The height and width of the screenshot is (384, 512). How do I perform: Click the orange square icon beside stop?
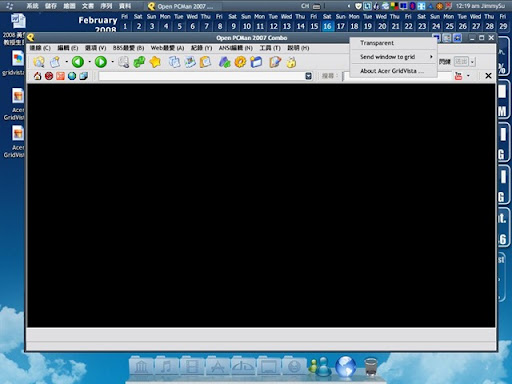[x=60, y=76]
